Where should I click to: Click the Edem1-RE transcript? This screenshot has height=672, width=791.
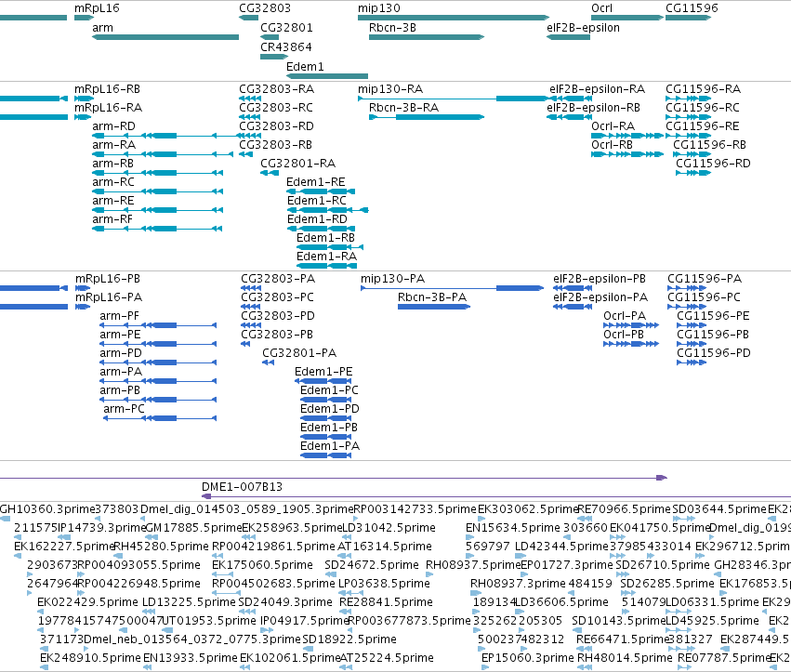pyautogui.click(x=321, y=191)
